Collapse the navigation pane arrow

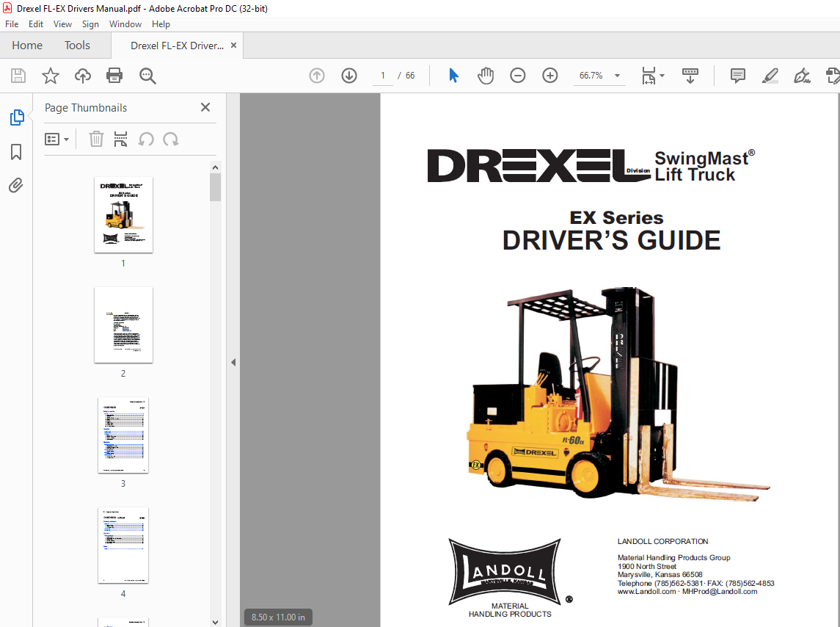point(233,363)
